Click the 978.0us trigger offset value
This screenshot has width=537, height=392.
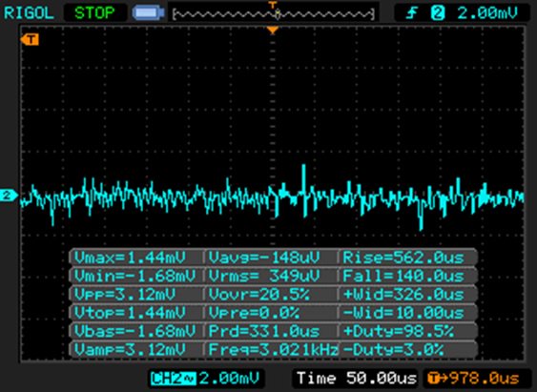(484, 379)
